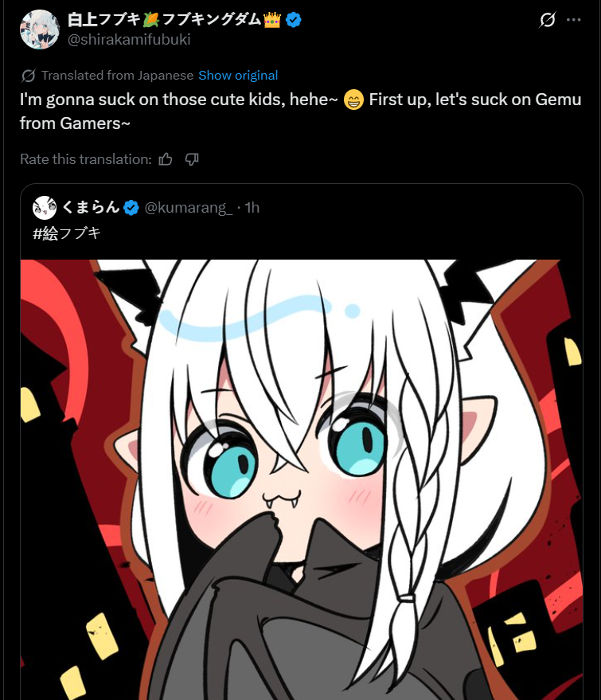
Task: Open the Grok icon at top right
Action: [x=548, y=20]
